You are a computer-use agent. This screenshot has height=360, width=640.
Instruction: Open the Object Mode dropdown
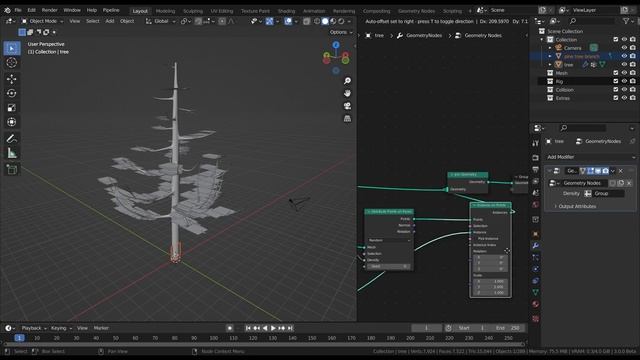pos(42,21)
